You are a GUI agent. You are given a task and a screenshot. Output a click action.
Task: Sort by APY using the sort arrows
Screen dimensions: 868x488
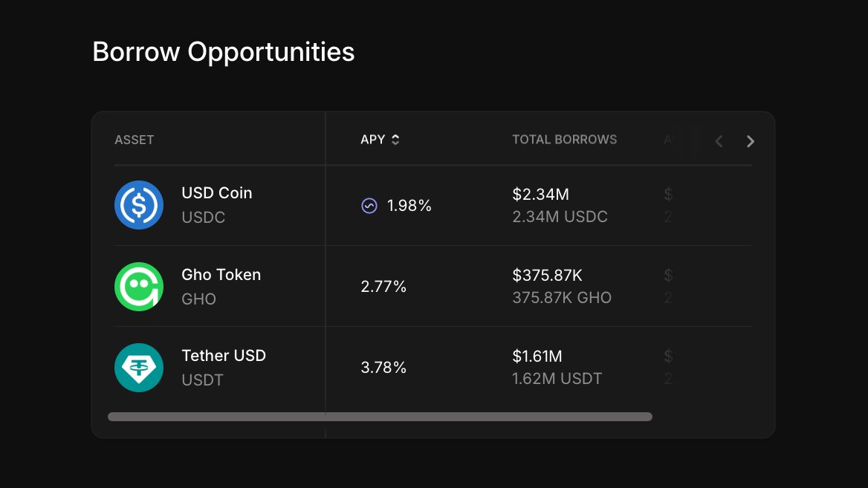coord(395,140)
